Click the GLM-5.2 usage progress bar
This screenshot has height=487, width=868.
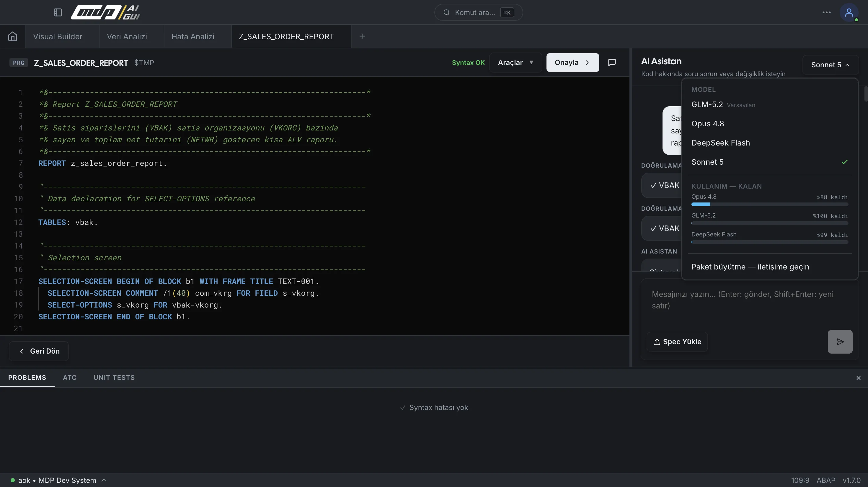[770, 223]
